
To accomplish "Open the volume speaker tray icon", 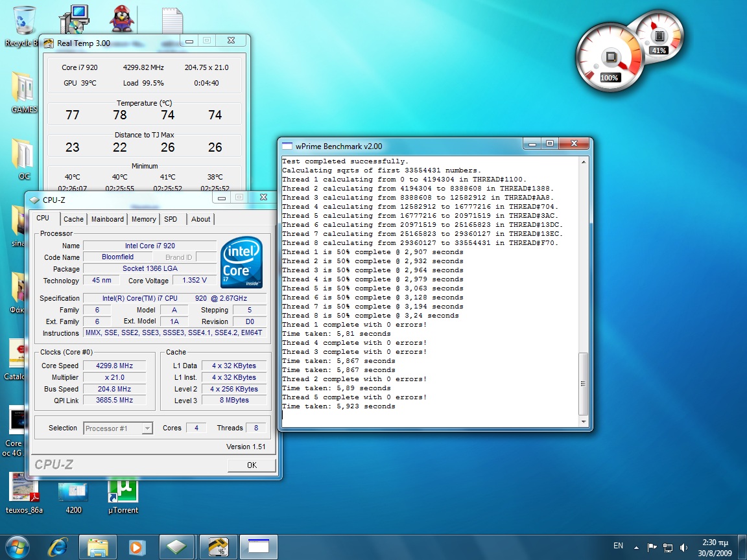I will (x=684, y=547).
